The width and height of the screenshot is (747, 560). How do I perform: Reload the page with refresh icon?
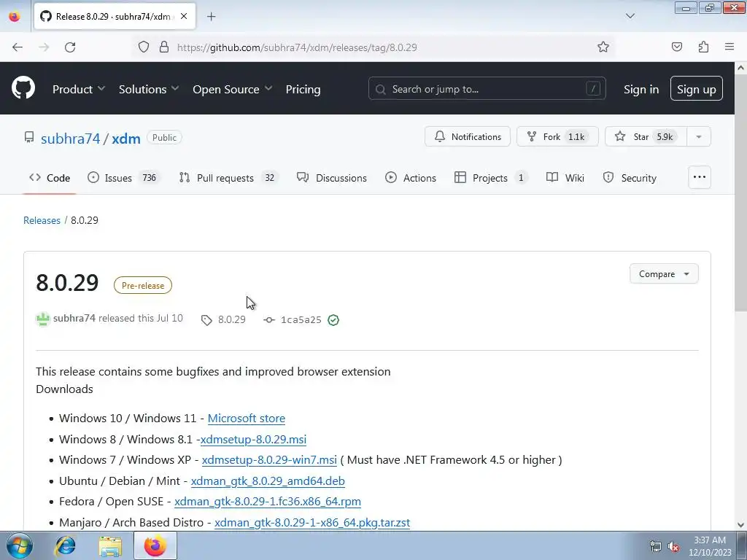tap(70, 47)
